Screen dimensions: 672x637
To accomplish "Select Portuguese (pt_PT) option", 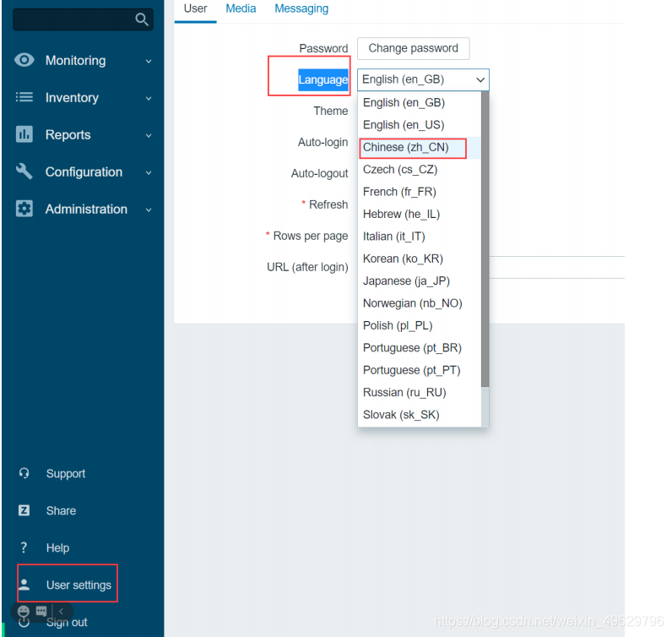I will (419, 371).
